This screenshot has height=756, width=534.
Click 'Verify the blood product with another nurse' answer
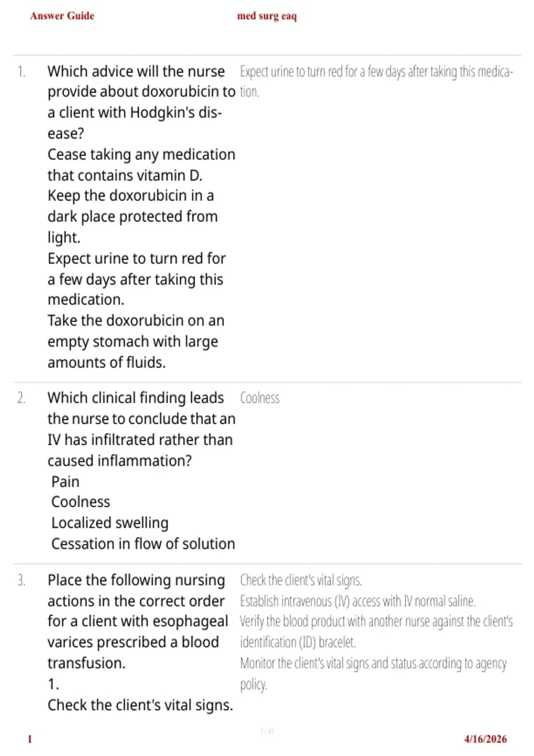pyautogui.click(x=376, y=631)
